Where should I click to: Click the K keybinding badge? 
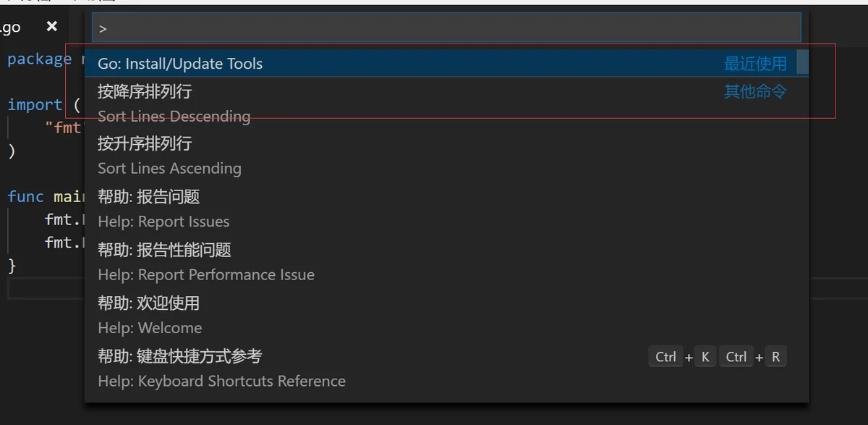pyautogui.click(x=705, y=356)
